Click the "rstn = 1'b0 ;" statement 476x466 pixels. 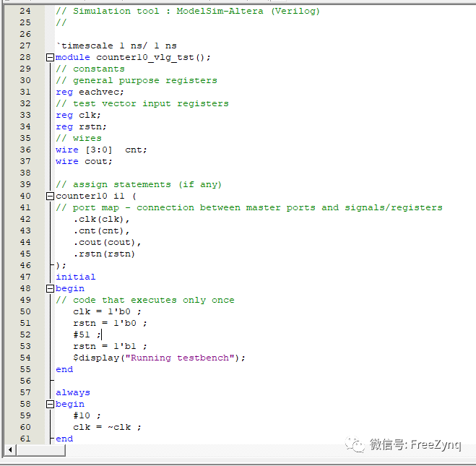pos(110,324)
